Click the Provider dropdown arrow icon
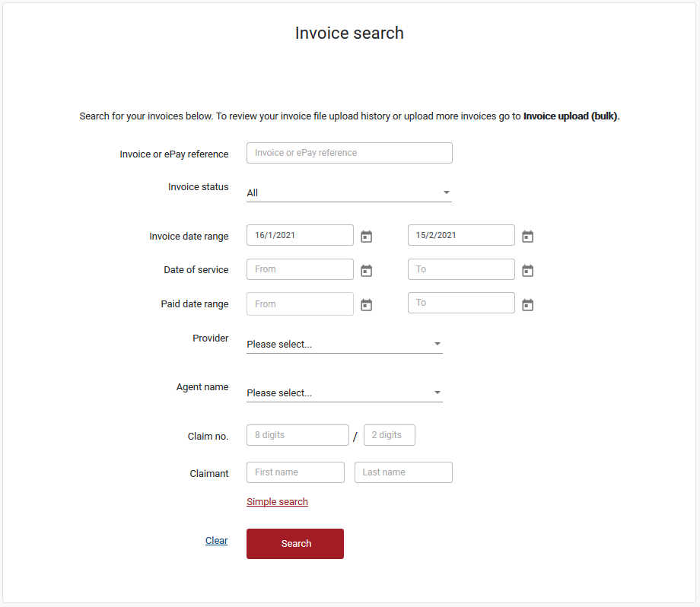This screenshot has width=700, height=607. point(437,344)
